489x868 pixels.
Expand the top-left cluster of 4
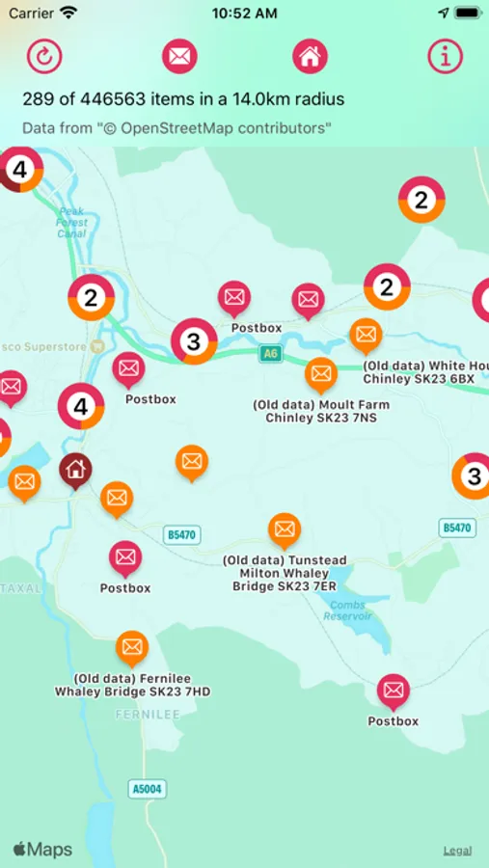(20, 170)
